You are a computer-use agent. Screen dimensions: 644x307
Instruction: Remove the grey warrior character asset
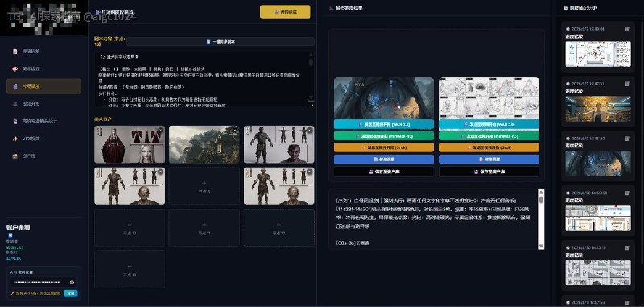310,131
